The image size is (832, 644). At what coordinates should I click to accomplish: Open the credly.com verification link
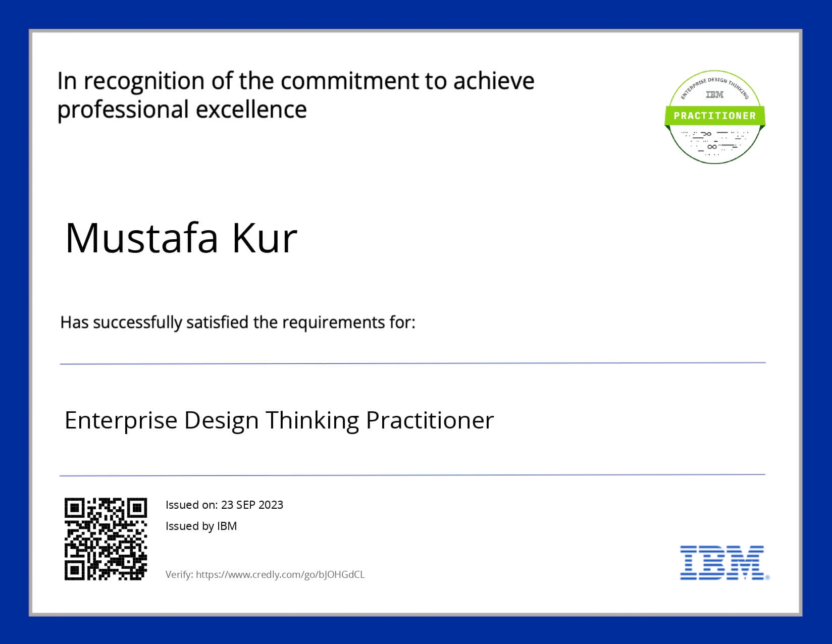tap(280, 574)
